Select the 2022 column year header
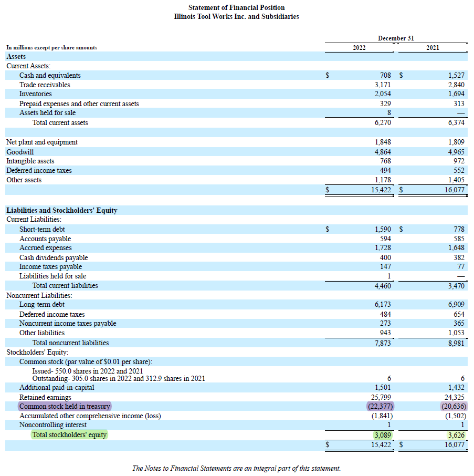This screenshot has height=476, width=474. [359, 48]
